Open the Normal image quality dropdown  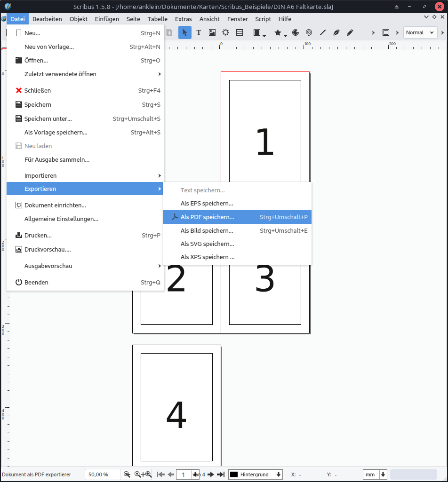point(420,32)
